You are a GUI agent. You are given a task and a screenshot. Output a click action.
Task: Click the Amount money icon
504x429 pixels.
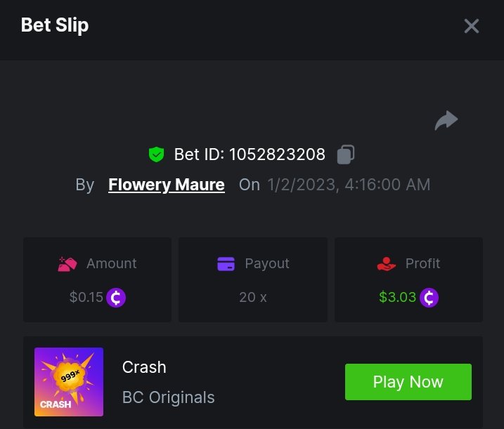(67, 264)
